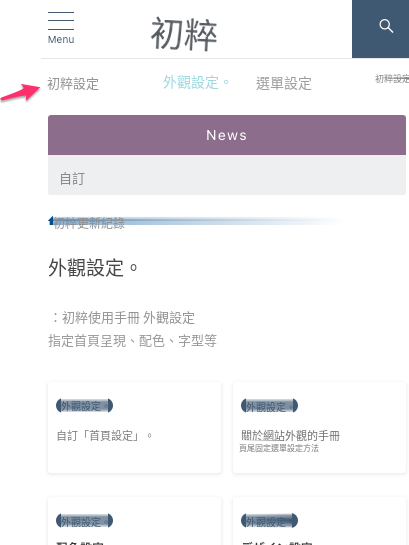Open the hamburger Menu icon
Screen dimensions: 409x545
[61, 27]
